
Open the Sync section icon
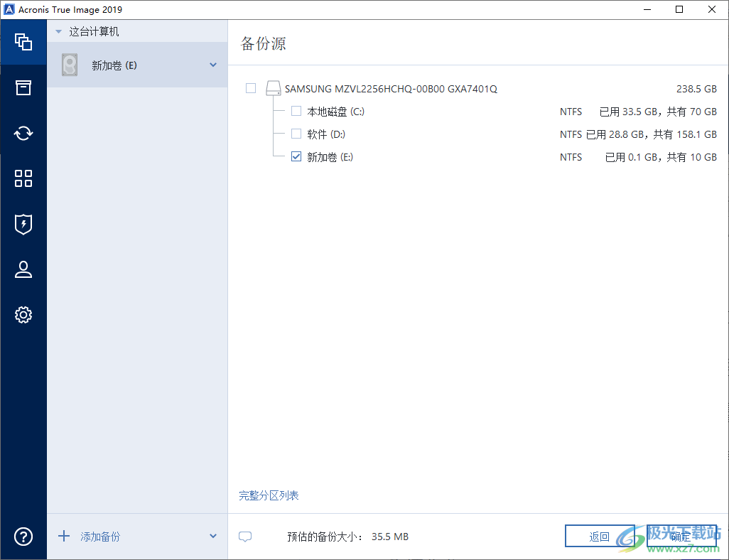[23, 134]
